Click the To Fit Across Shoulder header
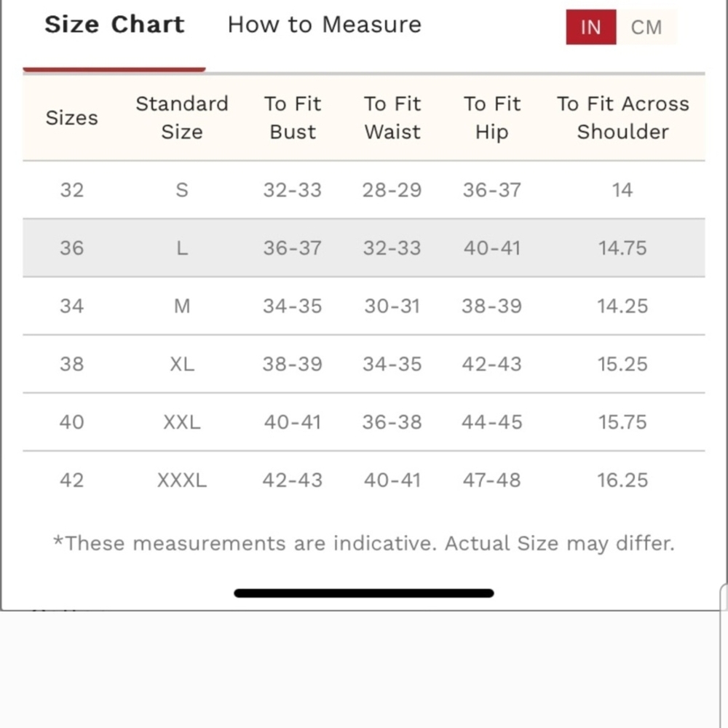The image size is (728, 728). [x=623, y=118]
